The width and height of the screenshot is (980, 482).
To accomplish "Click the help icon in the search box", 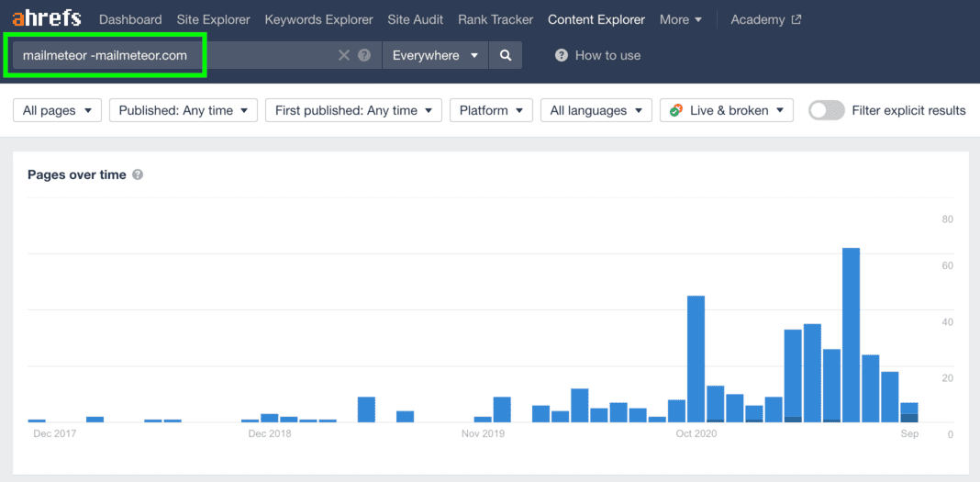I will tap(364, 55).
